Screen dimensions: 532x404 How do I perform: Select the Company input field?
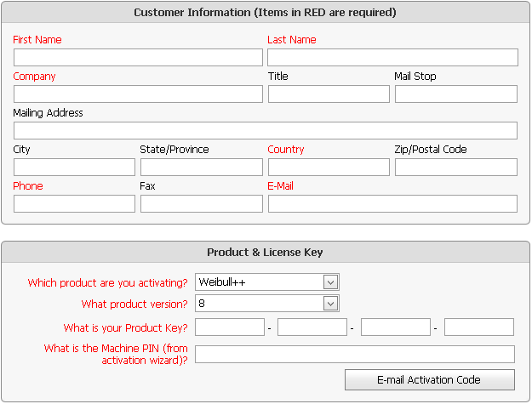click(x=138, y=94)
